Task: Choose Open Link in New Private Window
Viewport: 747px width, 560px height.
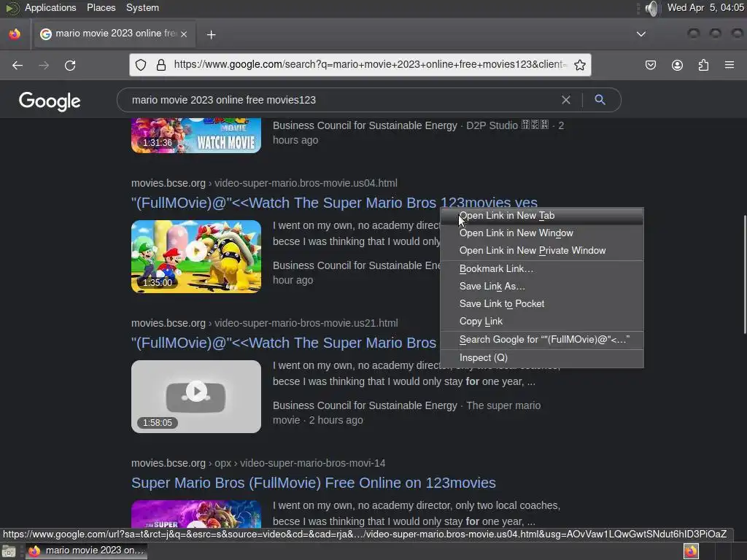Action: click(x=542, y=251)
